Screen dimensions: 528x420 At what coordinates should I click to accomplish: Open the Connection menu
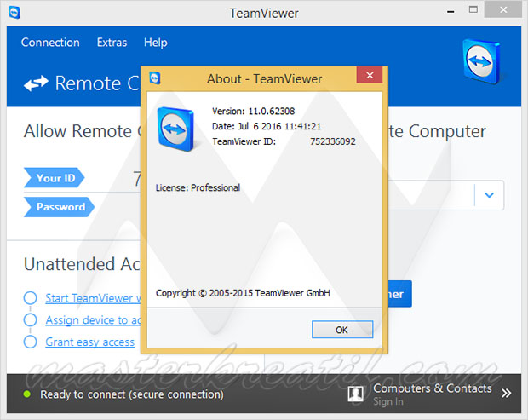(50, 43)
